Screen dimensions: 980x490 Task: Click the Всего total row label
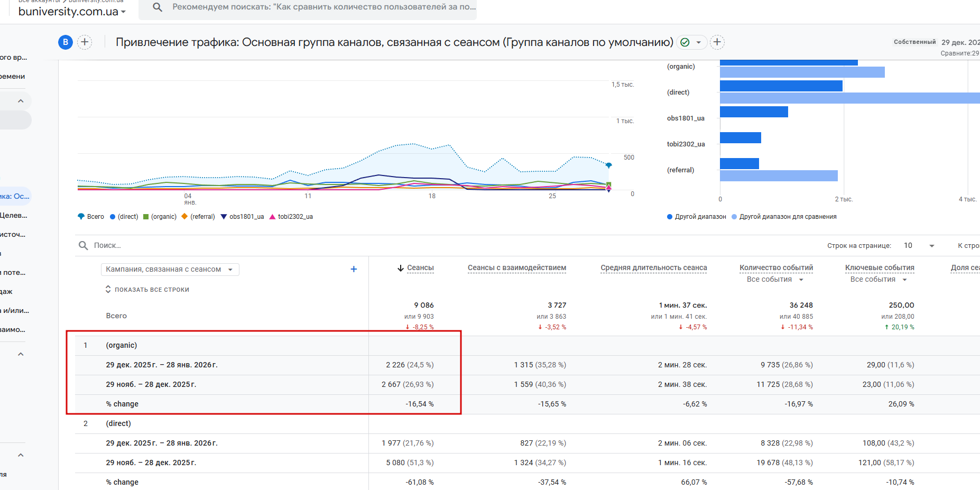[x=116, y=316]
